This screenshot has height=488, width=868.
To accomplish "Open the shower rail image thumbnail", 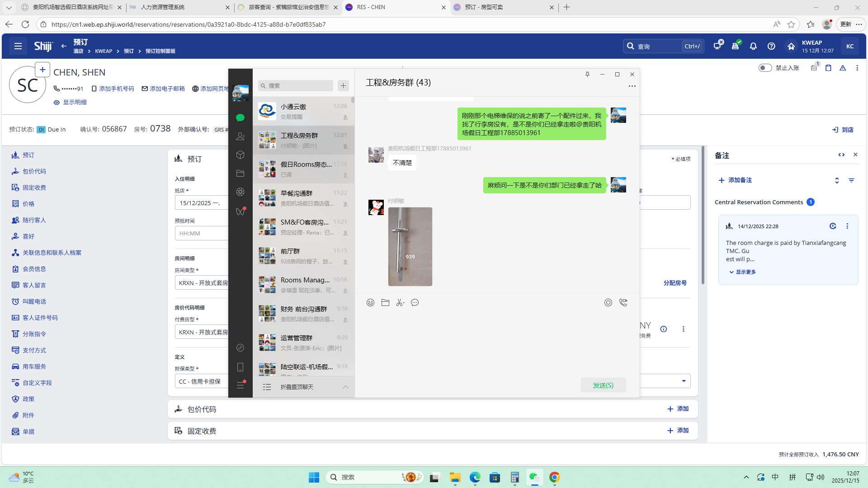I will (410, 246).
